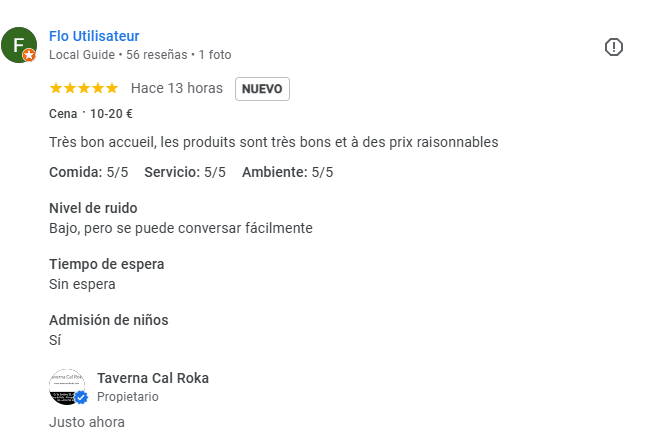Select the 'Ambiente: 5/5' rating

click(x=287, y=172)
